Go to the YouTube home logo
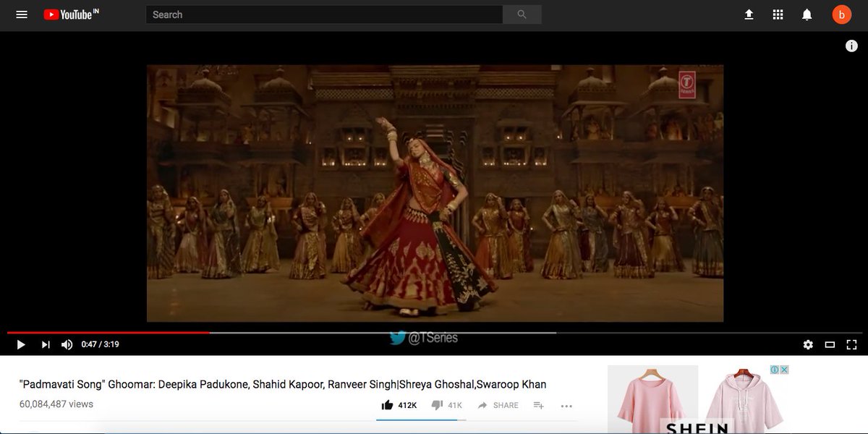This screenshot has width=868, height=434. click(71, 14)
